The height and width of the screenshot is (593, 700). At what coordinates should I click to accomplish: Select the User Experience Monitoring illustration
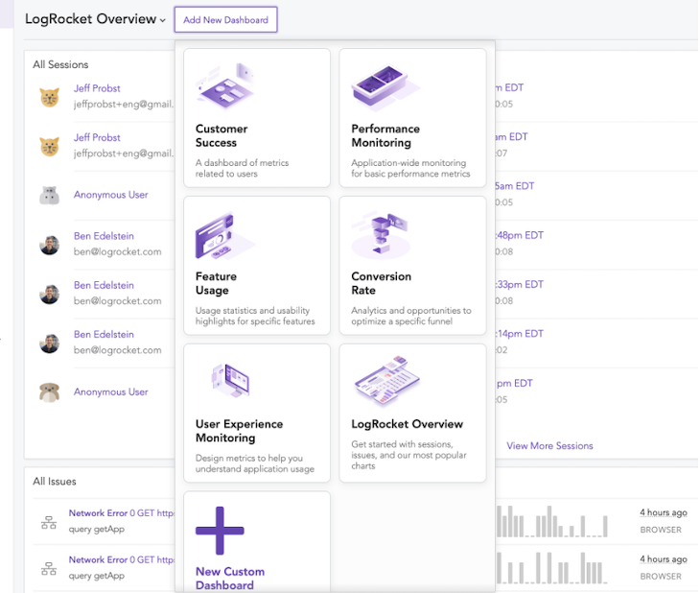(231, 381)
